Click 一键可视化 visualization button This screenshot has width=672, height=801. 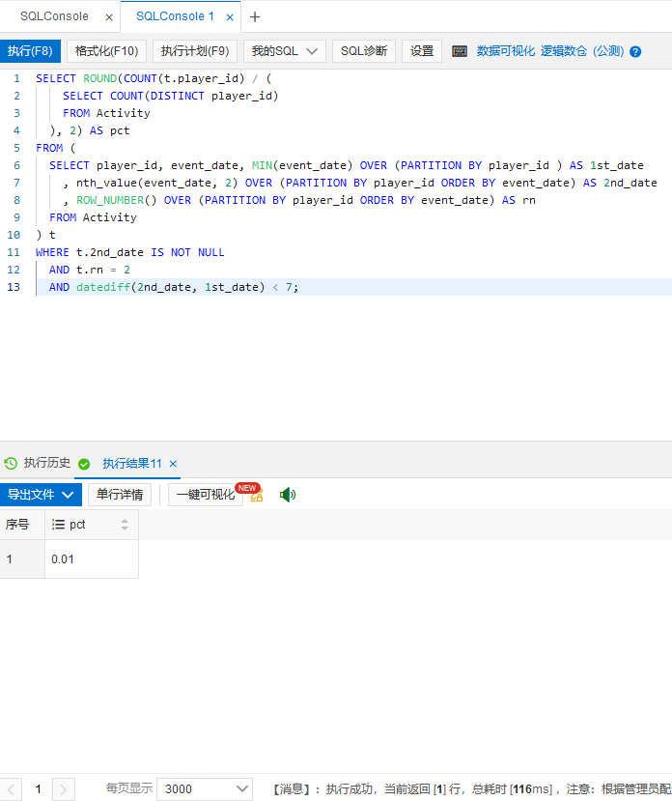coord(206,495)
